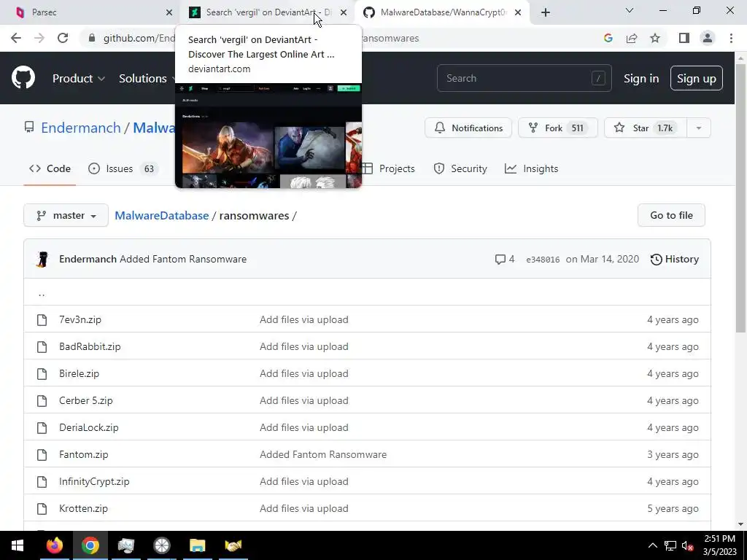Open the Security tab

[460, 168]
